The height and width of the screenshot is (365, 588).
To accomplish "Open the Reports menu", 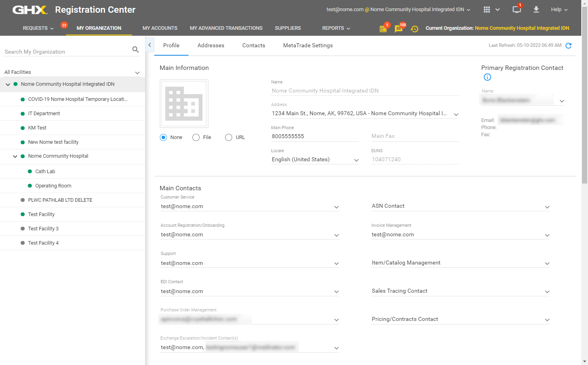I will pos(336,28).
